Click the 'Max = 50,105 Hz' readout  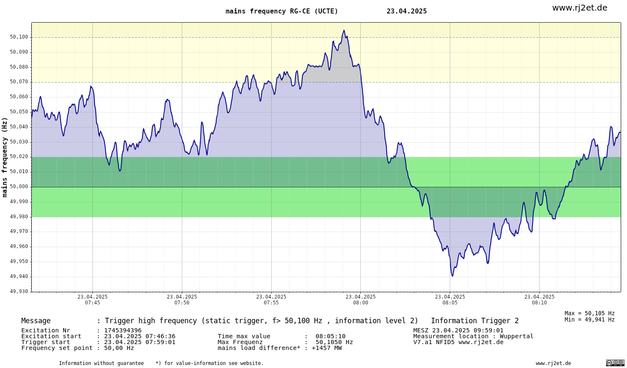[589, 314]
